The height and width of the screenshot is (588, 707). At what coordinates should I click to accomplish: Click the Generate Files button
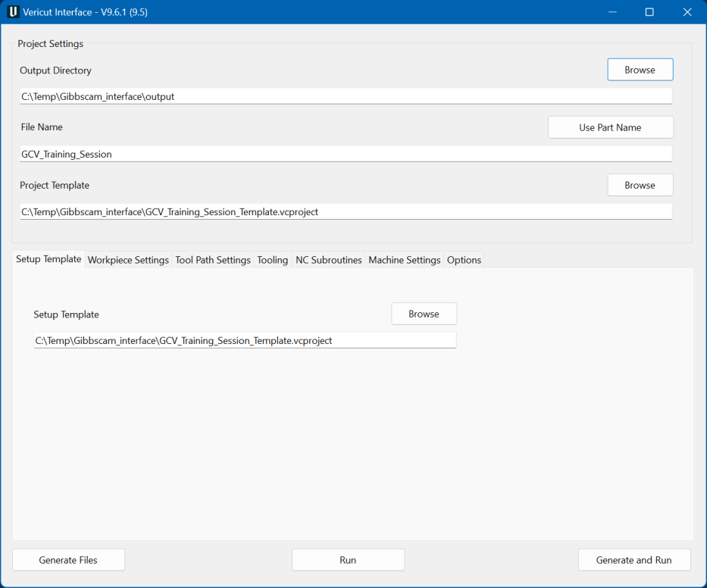coord(68,560)
